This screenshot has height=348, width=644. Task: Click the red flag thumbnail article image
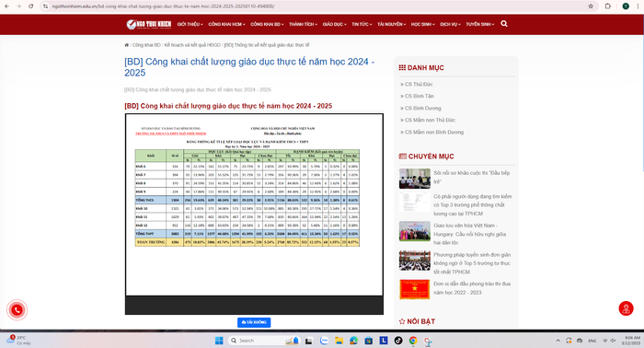(x=415, y=290)
